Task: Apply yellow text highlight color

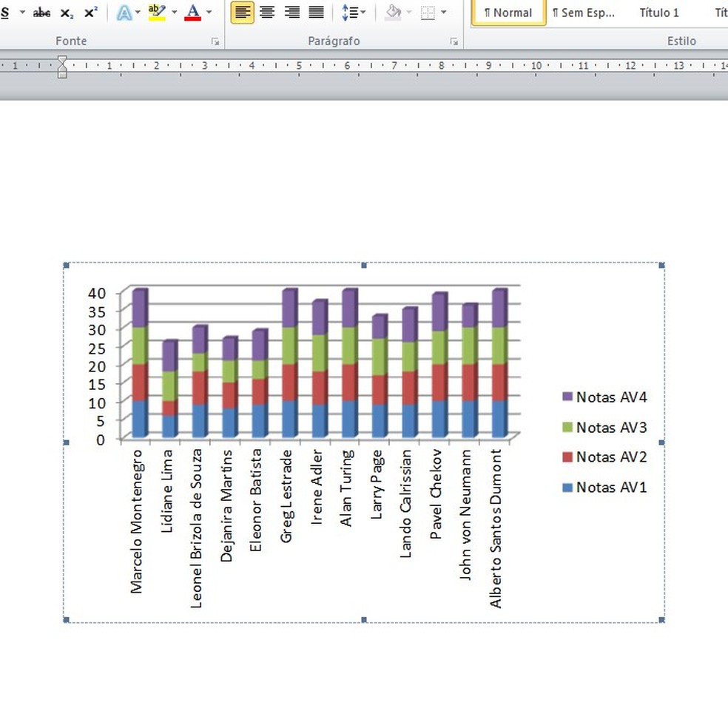Action: (157, 13)
